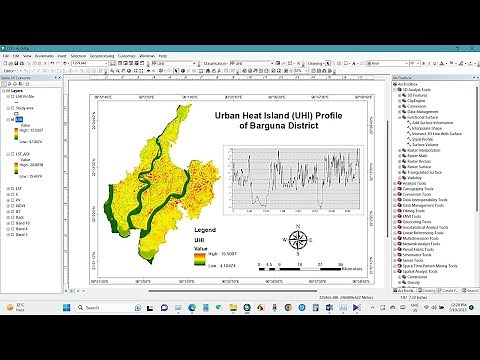Click the Bold text icon

click(x=424, y=63)
